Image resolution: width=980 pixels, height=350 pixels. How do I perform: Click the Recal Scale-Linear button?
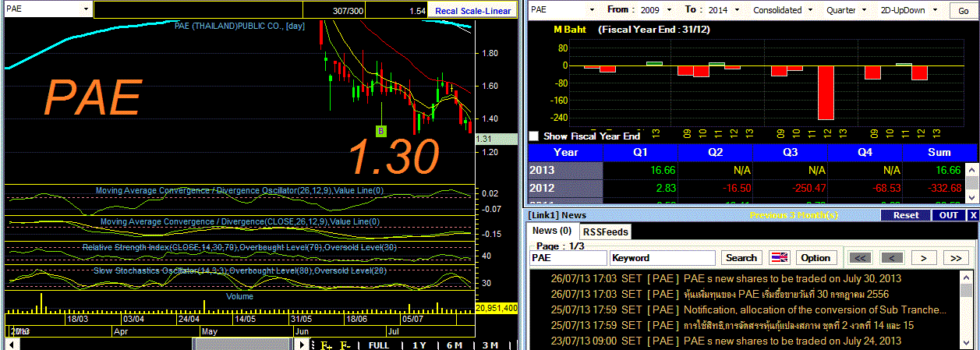[x=473, y=11]
